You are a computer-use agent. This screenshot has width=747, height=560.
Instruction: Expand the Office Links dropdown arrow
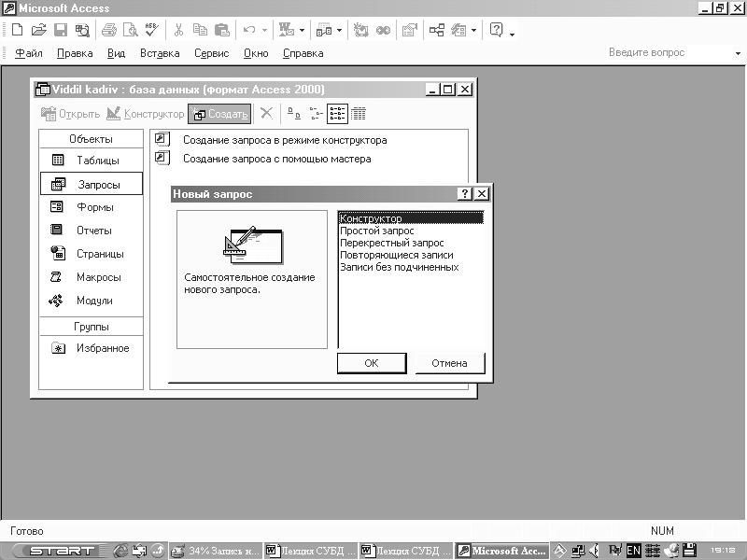pos(302,31)
